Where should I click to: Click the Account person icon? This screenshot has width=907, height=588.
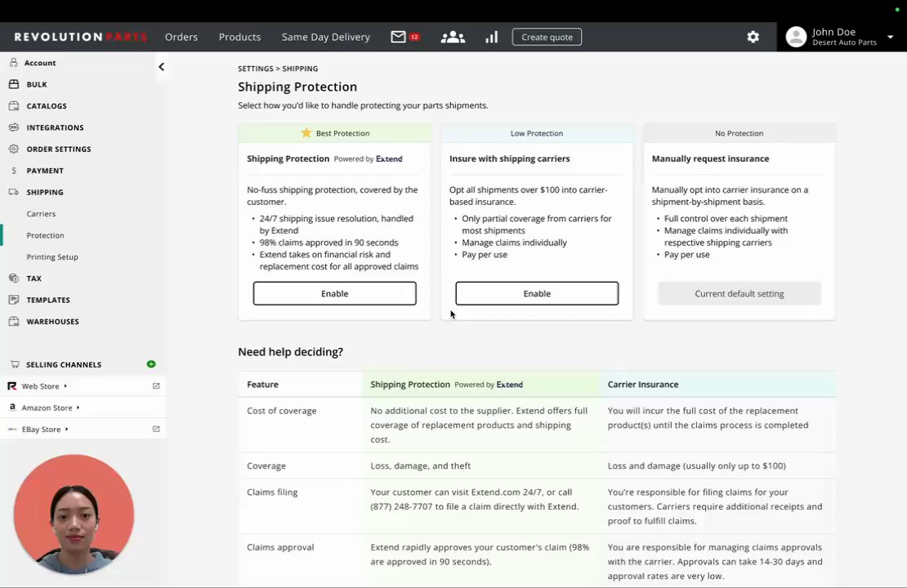(x=14, y=62)
